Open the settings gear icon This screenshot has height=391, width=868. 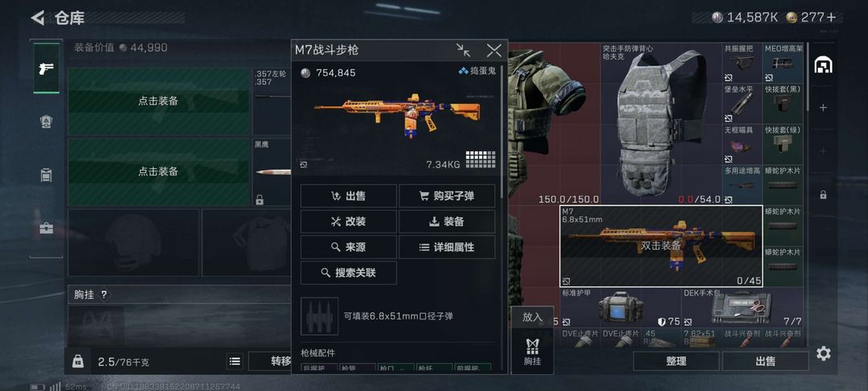tap(823, 354)
